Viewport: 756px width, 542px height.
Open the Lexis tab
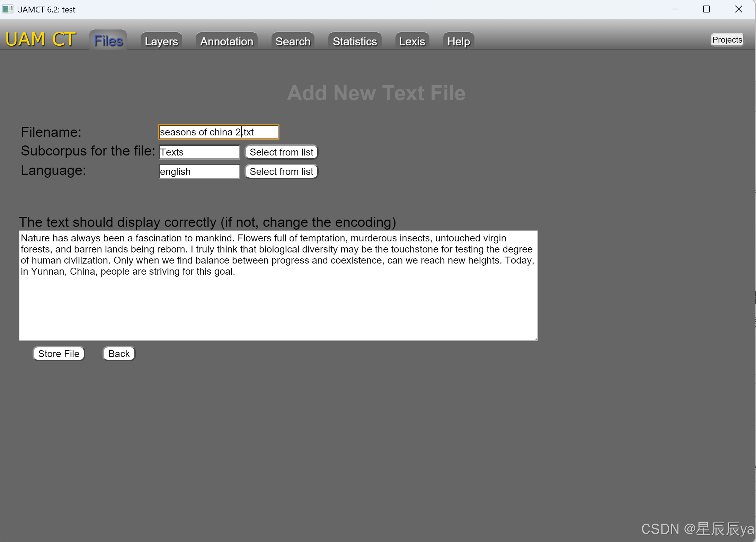[412, 41]
